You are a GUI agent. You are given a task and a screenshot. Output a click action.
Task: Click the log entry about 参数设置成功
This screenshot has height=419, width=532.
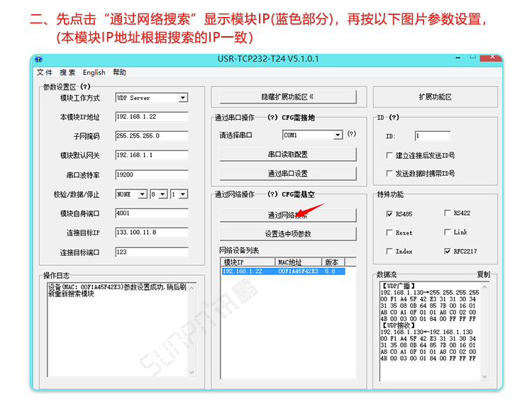click(117, 291)
